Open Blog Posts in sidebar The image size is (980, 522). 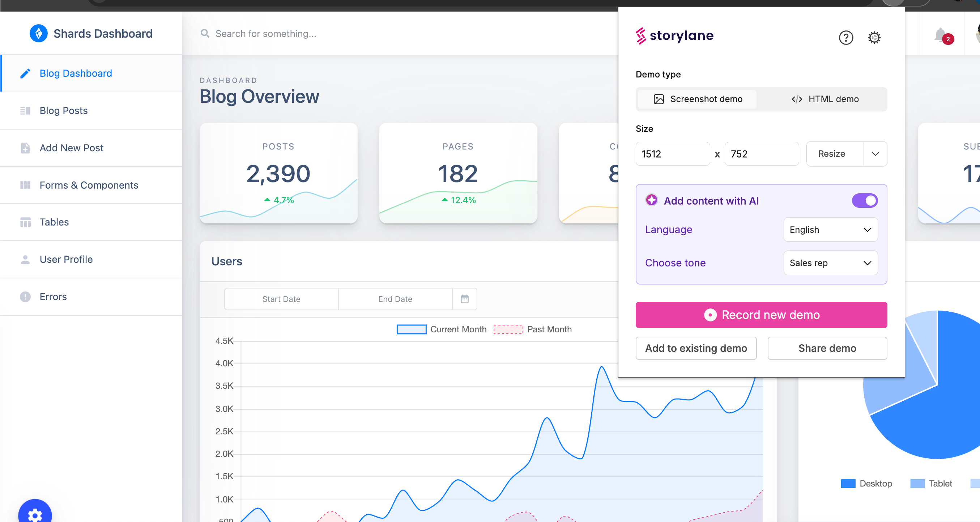point(64,110)
